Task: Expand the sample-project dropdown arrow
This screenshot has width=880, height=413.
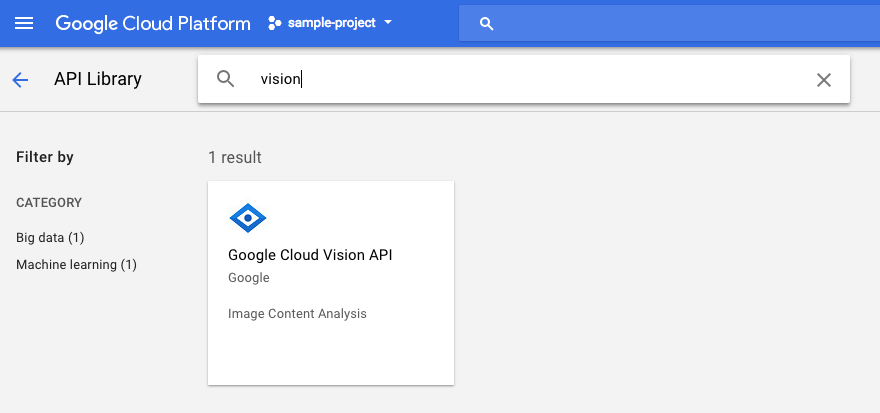Action: (388, 23)
